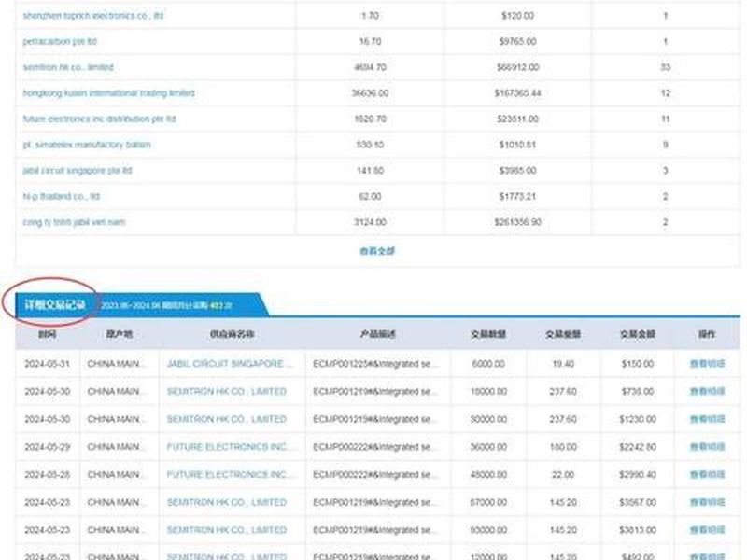Open pt. simatelex manufactory batam link
This screenshot has width=747, height=560.
coord(87,145)
